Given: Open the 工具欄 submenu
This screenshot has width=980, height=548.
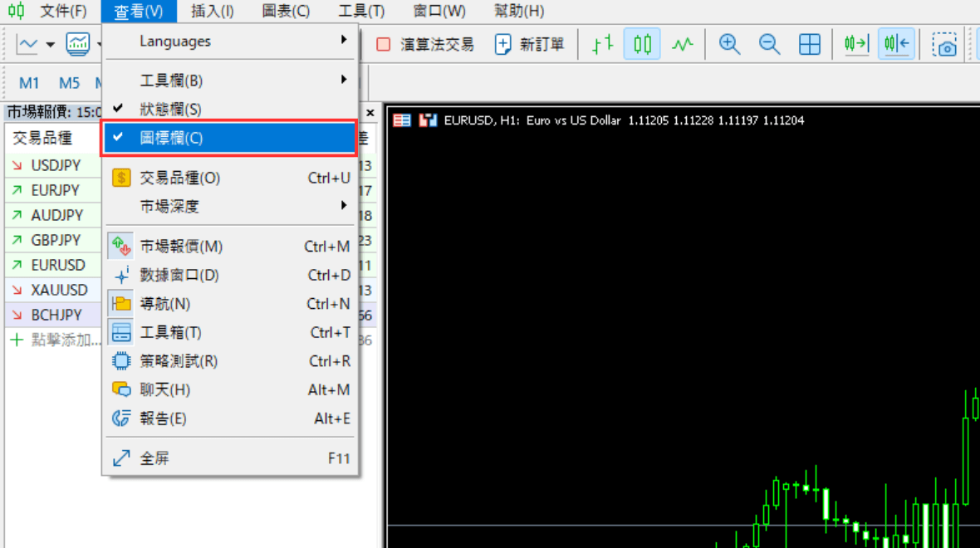Looking at the screenshot, I should tap(173, 81).
